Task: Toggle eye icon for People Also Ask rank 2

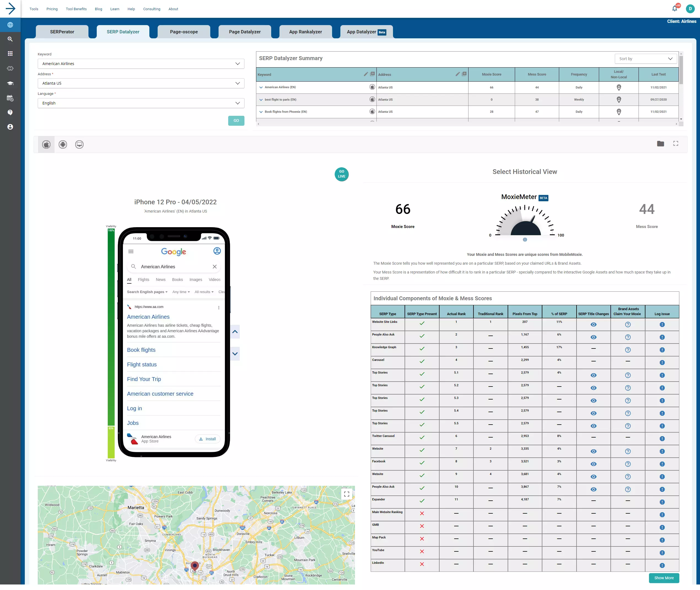Action: click(x=593, y=337)
